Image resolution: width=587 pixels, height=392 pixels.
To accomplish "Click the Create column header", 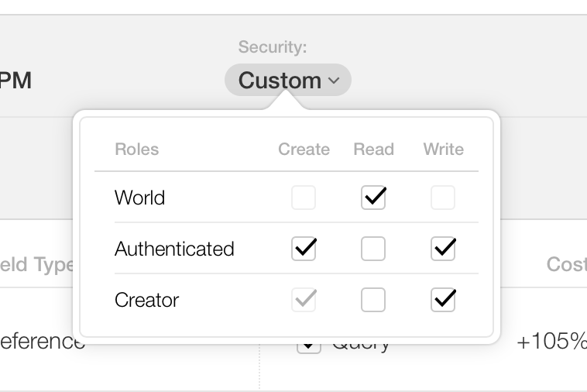I will [x=304, y=150].
